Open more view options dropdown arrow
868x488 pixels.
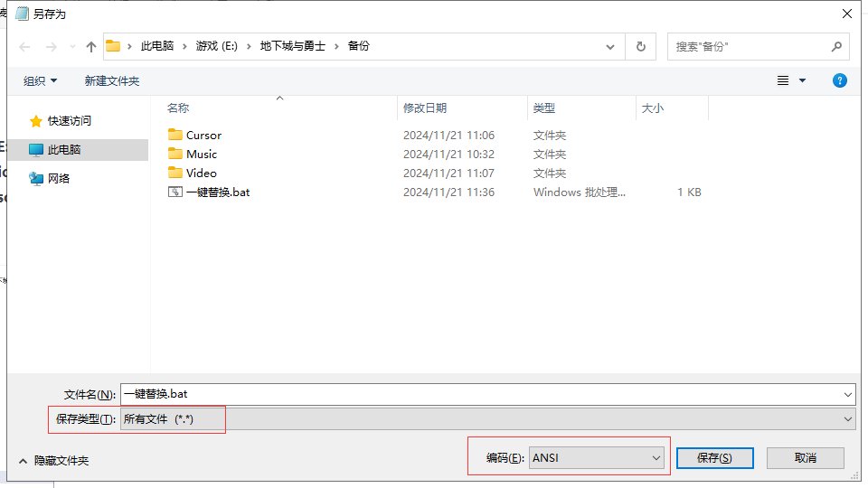(802, 80)
